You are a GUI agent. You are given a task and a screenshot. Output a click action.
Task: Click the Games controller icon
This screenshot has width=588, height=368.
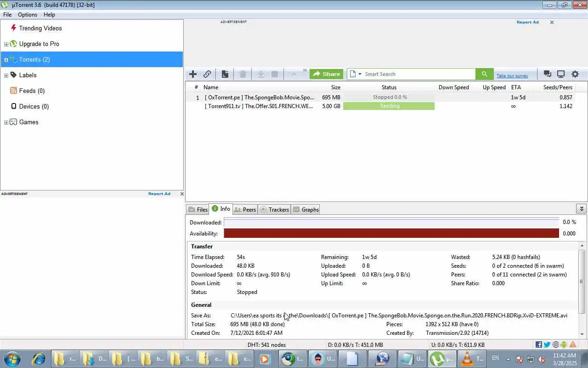click(x=14, y=122)
